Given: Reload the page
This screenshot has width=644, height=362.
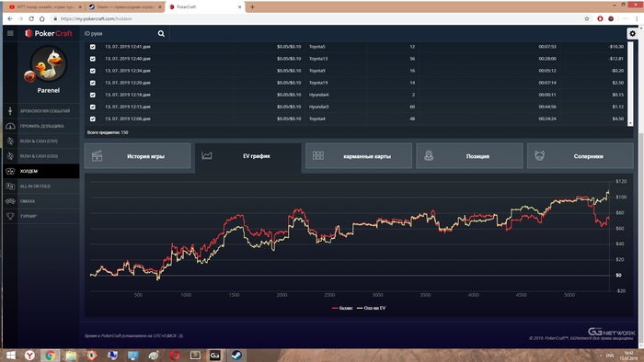Looking at the screenshot, I should 31,19.
